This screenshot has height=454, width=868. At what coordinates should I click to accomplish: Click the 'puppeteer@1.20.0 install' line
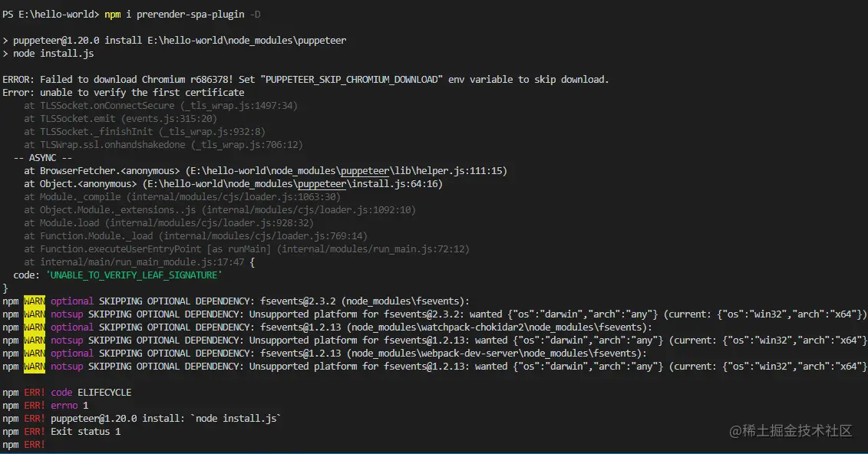(x=174, y=41)
